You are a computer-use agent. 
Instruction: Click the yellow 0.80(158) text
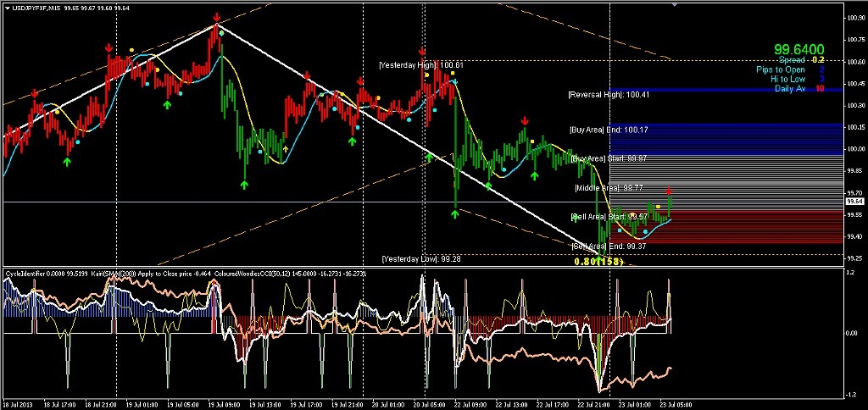click(x=598, y=262)
